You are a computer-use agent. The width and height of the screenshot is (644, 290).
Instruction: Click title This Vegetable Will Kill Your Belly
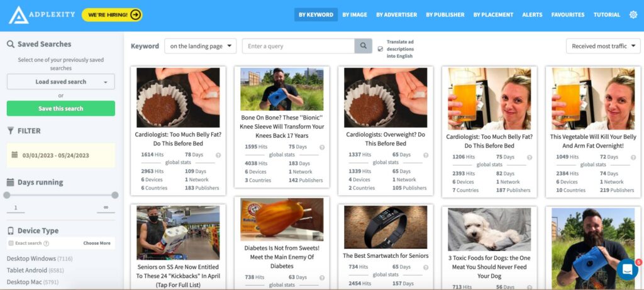click(592, 142)
